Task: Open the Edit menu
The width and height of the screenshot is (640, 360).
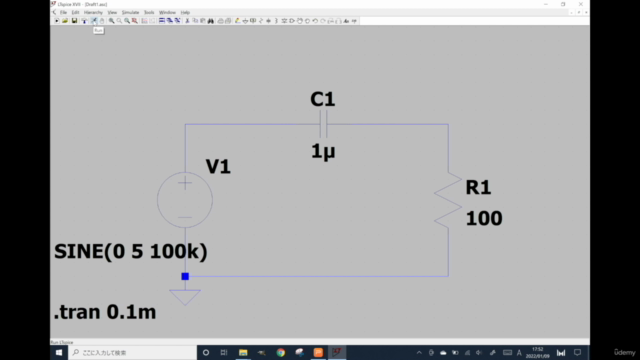Action: (75, 13)
